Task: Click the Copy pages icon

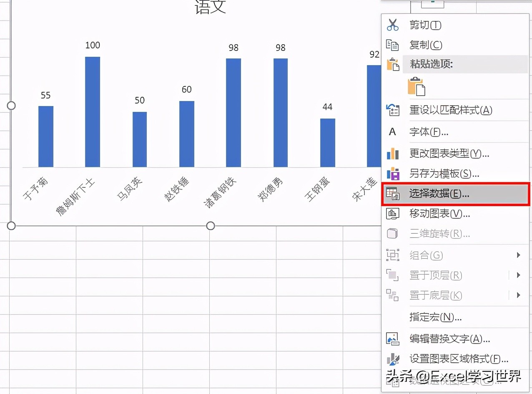Action: pyautogui.click(x=393, y=45)
